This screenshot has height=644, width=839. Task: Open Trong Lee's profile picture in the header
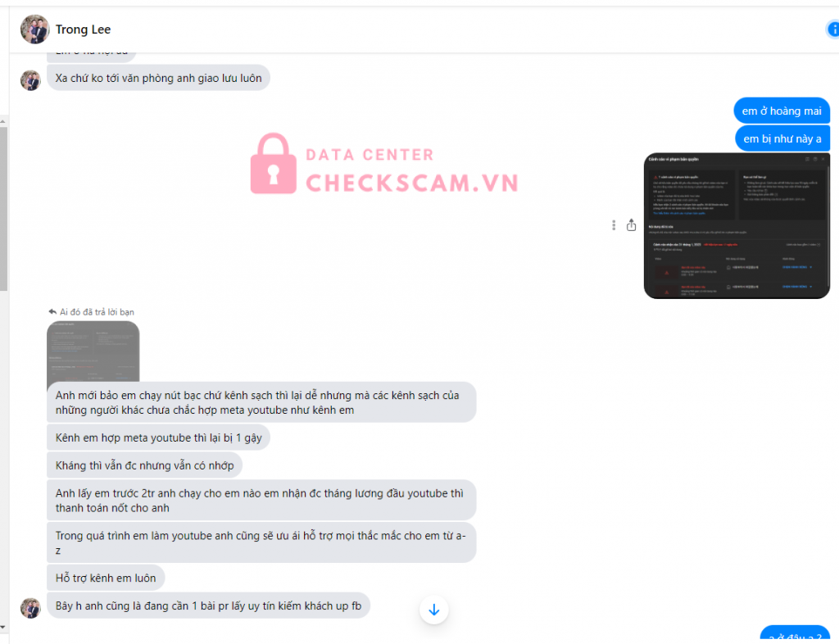click(34, 29)
